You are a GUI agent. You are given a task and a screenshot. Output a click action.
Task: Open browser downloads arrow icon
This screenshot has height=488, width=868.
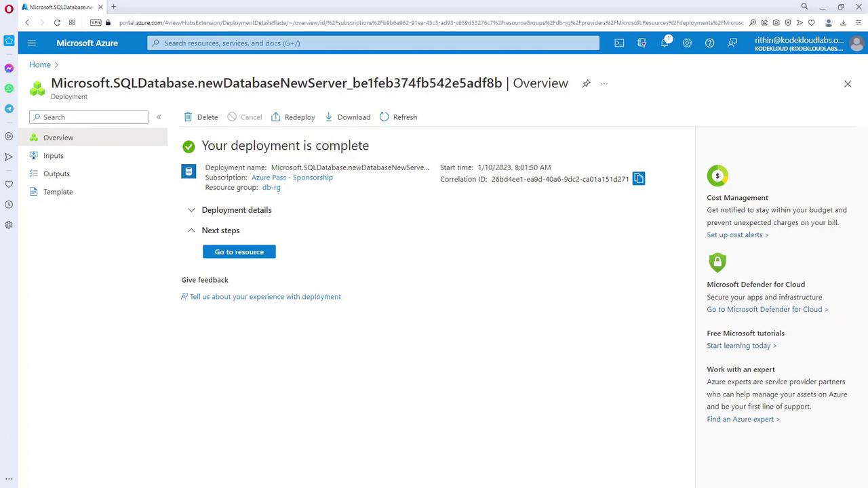tap(844, 22)
